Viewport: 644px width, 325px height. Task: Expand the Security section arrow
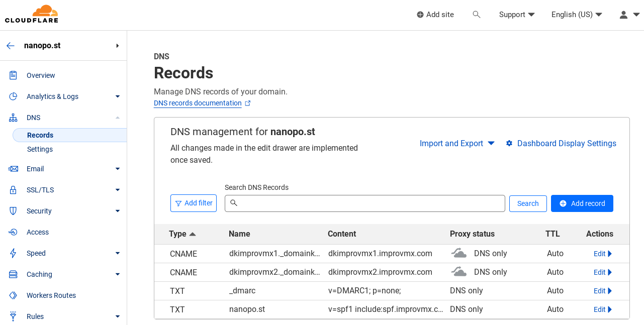coord(118,211)
